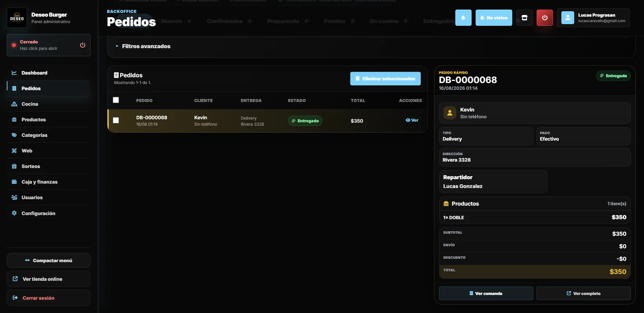
Task: Click the Compactar menú button
Action: point(48,261)
